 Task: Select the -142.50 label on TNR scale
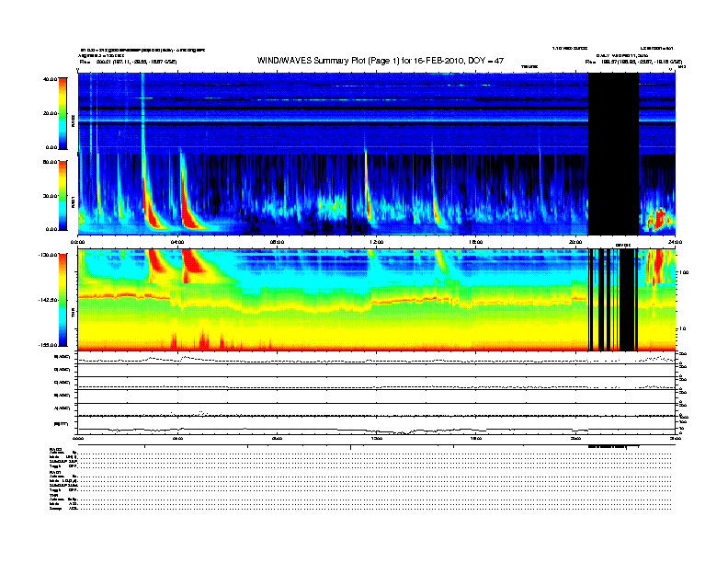pos(48,300)
